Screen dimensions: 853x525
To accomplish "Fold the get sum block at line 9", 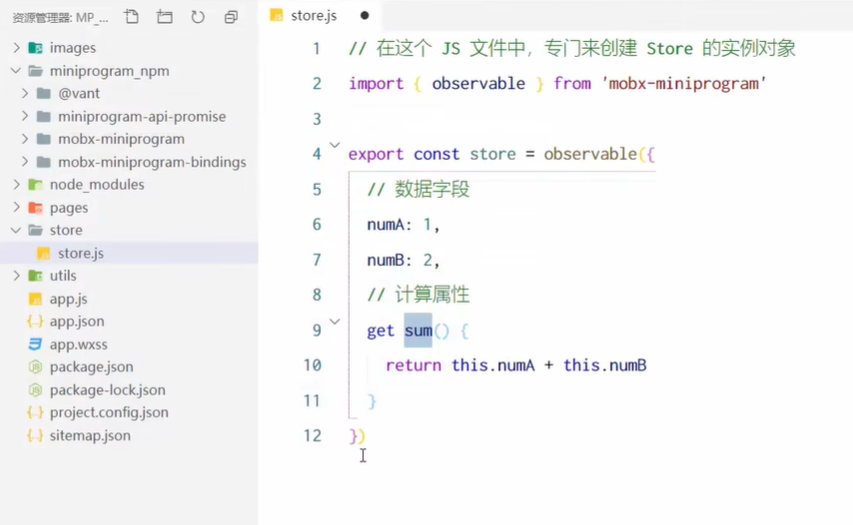I will tap(335, 322).
